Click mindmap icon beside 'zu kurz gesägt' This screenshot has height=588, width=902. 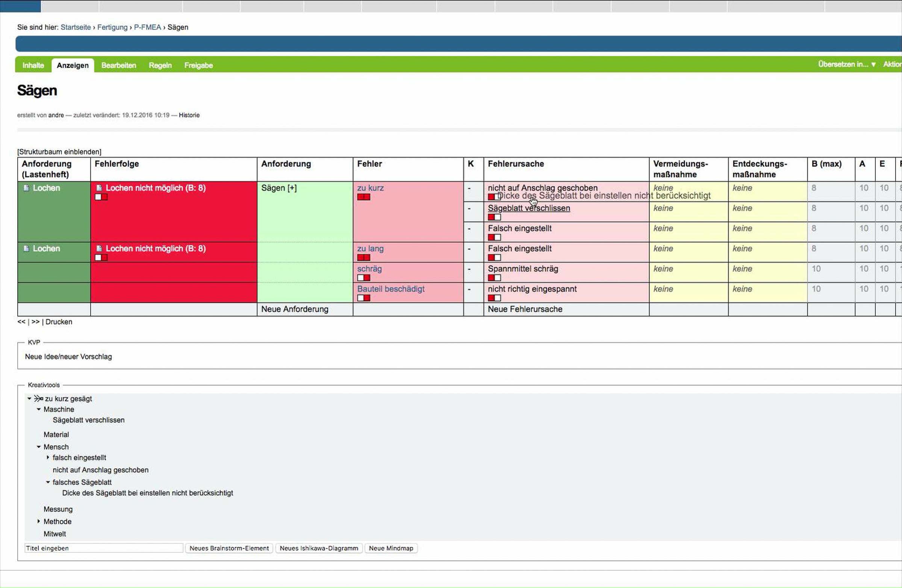tap(38, 399)
